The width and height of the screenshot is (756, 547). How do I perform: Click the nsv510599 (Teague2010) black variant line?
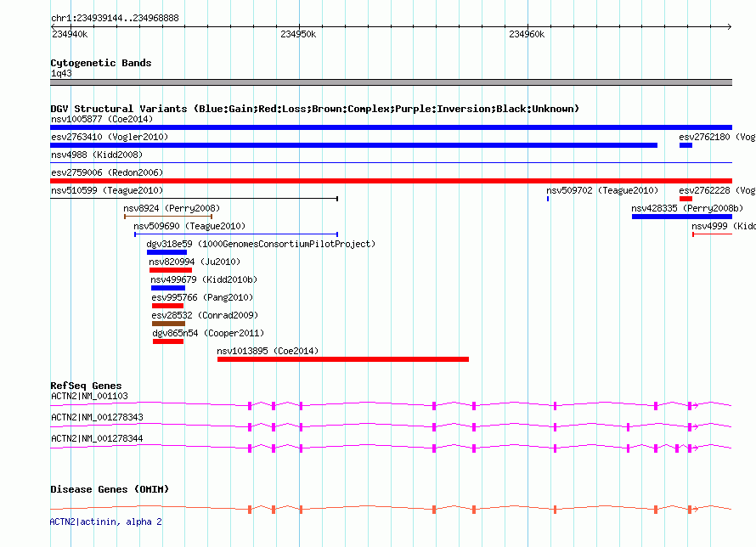[194, 199]
